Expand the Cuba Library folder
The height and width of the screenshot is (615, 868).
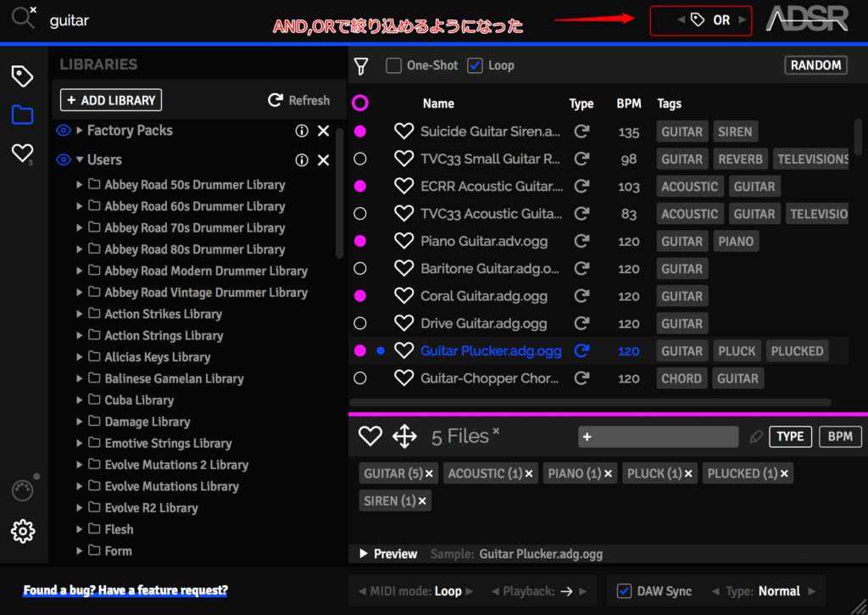point(80,400)
